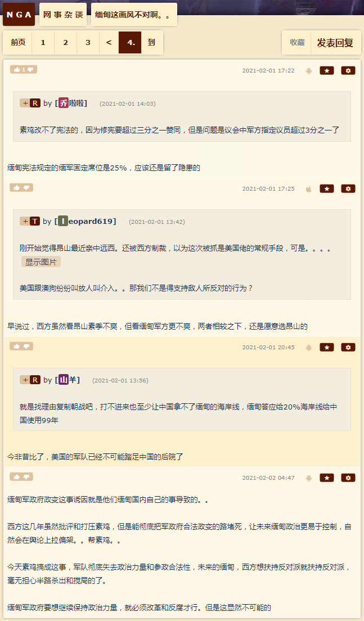Expand the quote from leopard619 with the +T button
The width and height of the screenshot is (364, 621).
30,221
